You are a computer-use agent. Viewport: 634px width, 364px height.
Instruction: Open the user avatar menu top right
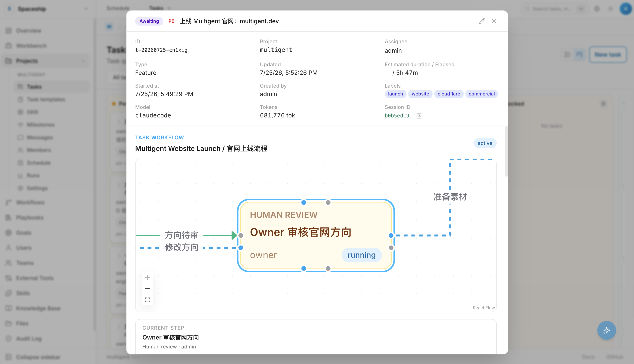click(625, 9)
